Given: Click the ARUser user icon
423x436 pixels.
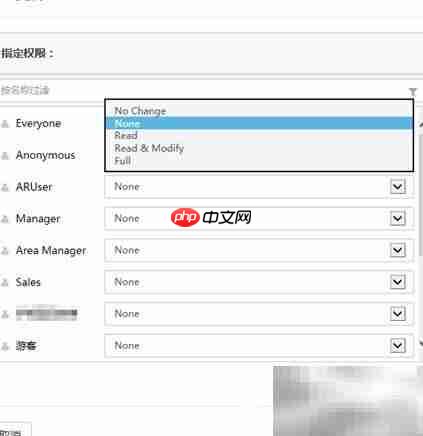Looking at the screenshot, I should point(5,187).
